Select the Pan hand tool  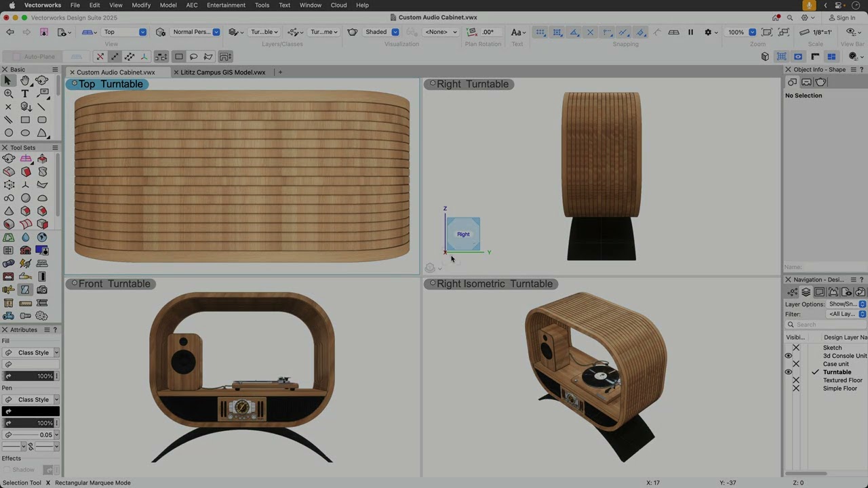click(25, 81)
